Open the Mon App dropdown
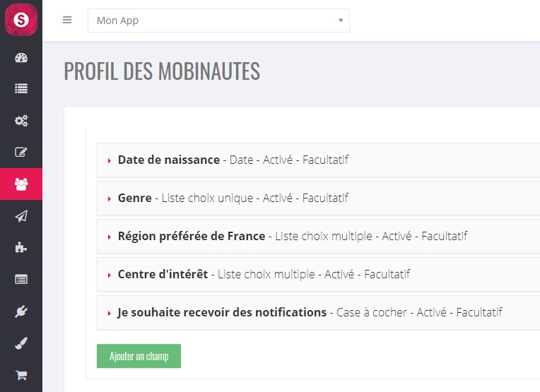 click(x=218, y=20)
